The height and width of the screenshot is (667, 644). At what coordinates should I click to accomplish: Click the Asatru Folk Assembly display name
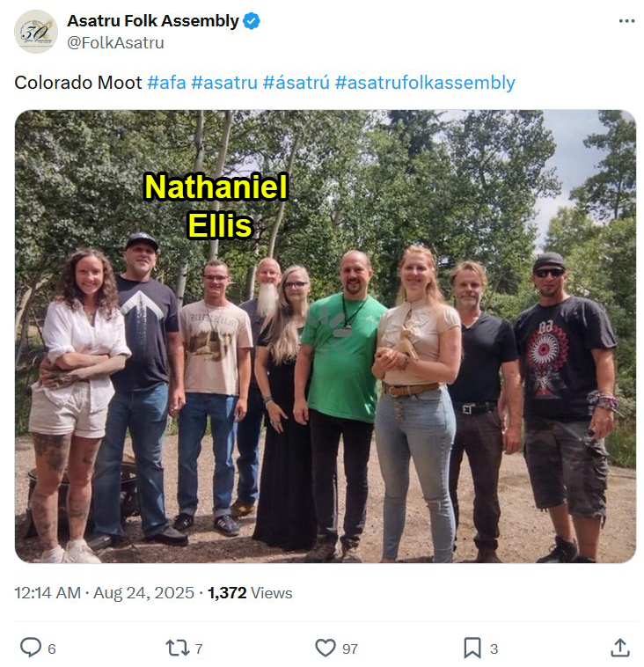click(153, 21)
